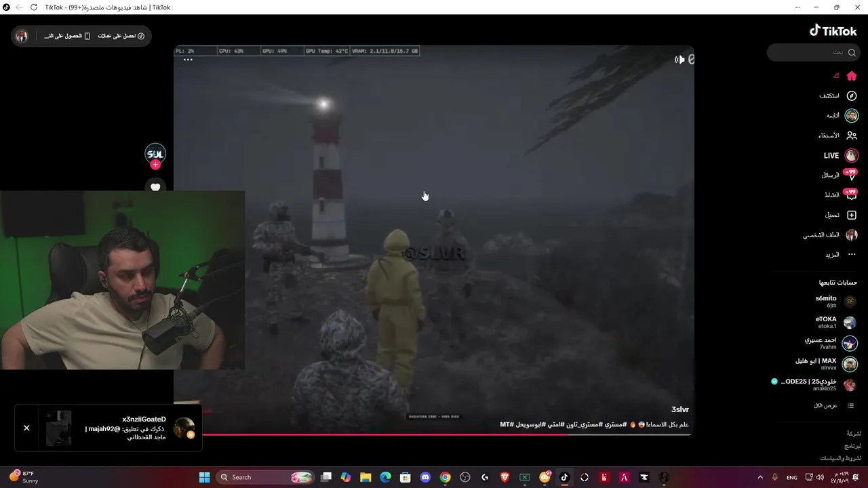Click the video's three-dots options menu
The width and height of the screenshot is (868, 488).
pos(188,60)
